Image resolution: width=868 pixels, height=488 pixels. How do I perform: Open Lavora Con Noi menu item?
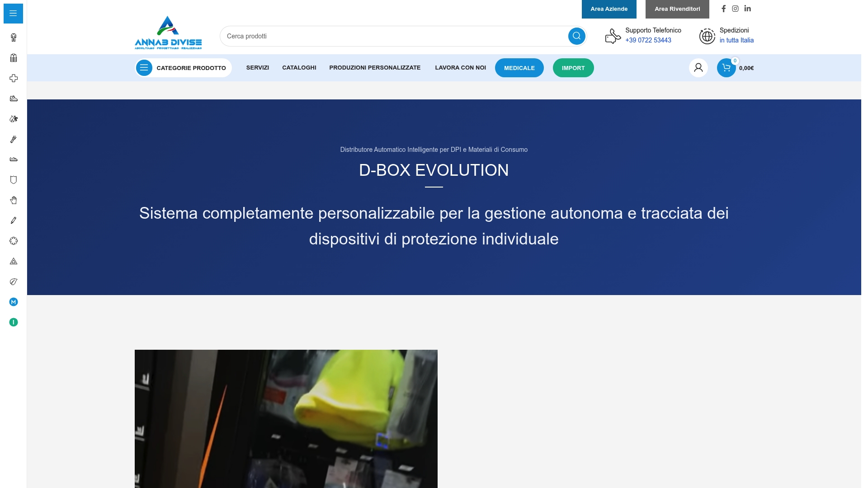tap(460, 68)
